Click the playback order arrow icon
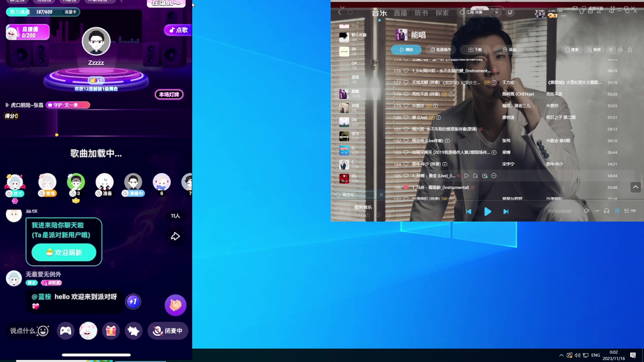Viewport: 644px width, 362px height. 597,211
